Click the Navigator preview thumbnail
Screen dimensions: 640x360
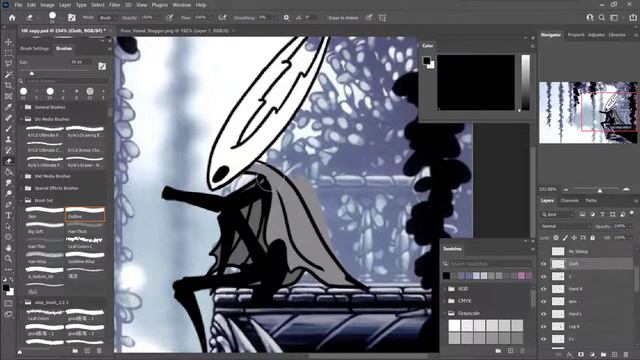[x=588, y=112]
